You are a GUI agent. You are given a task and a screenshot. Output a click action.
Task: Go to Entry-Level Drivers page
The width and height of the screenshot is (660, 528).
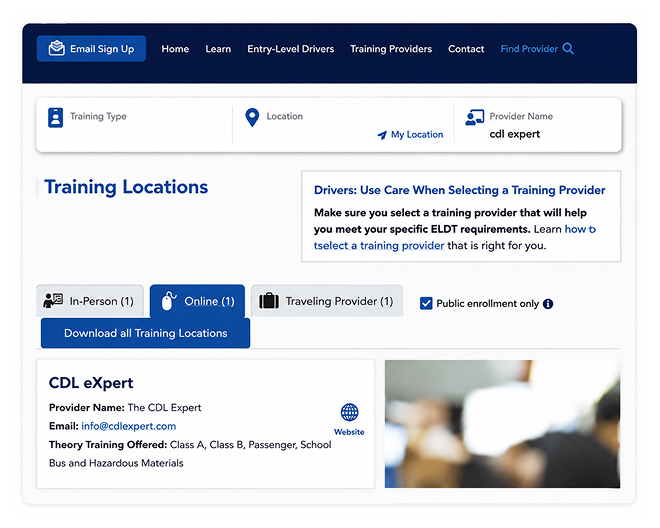[x=290, y=49]
